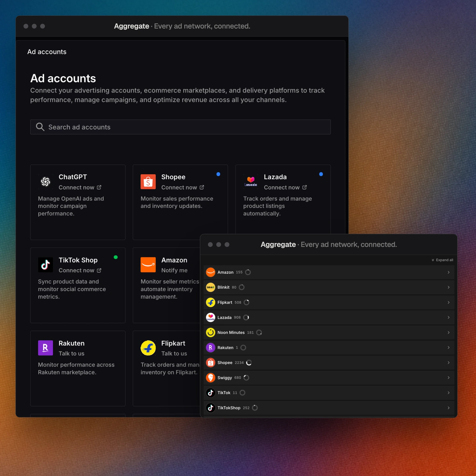Click the count 508 in Flipkart row

pyautogui.click(x=238, y=302)
